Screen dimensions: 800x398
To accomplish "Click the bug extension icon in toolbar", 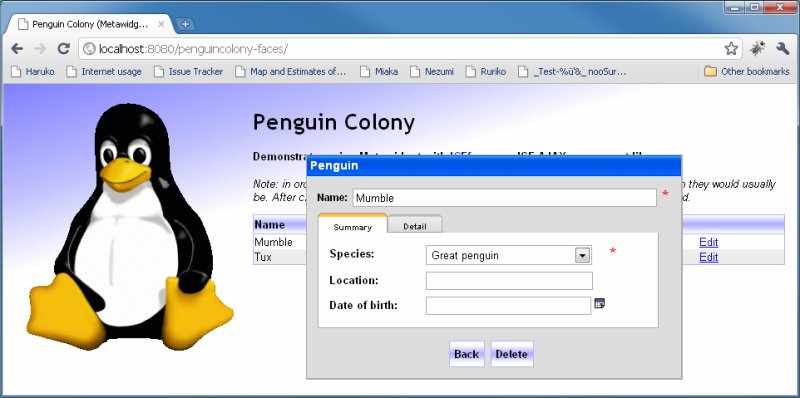I will pos(758,49).
